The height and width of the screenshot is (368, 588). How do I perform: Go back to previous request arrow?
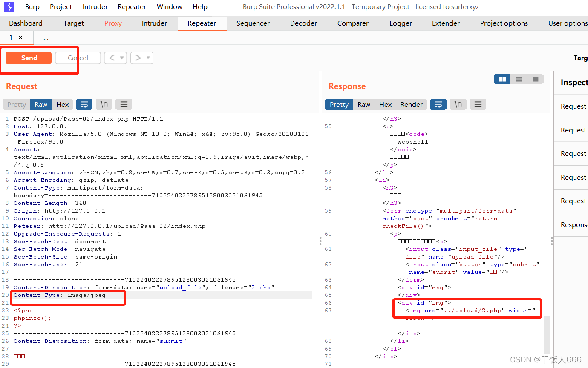[x=112, y=58]
